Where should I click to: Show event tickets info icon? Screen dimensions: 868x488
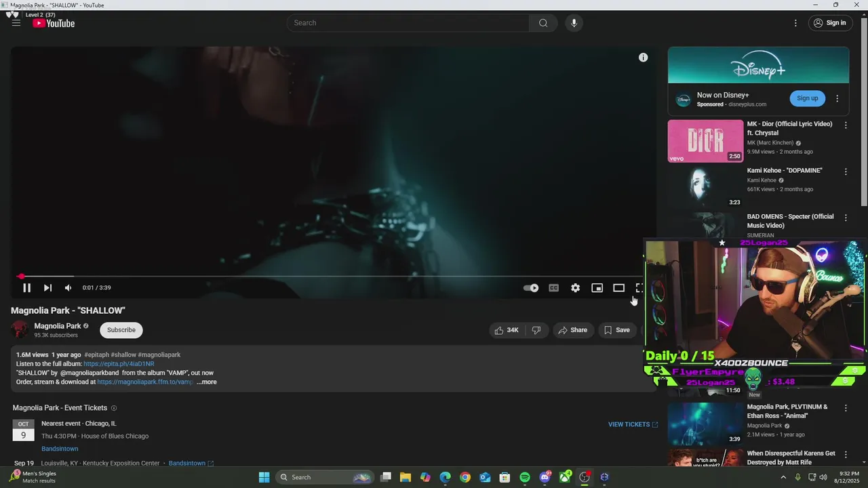[x=114, y=408]
